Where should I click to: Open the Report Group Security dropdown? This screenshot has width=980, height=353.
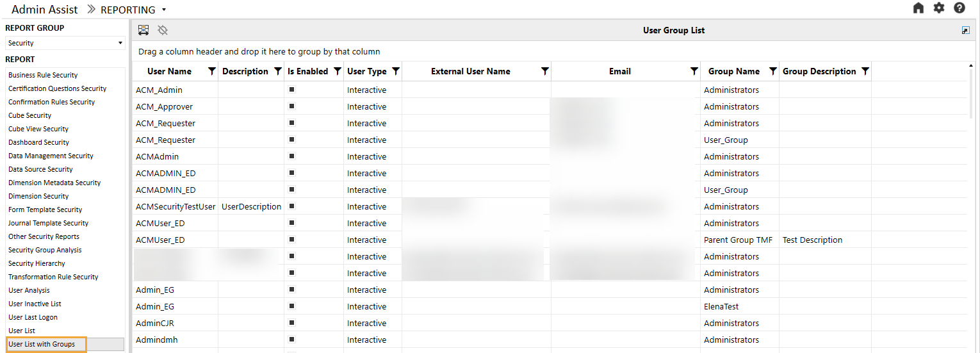click(65, 43)
